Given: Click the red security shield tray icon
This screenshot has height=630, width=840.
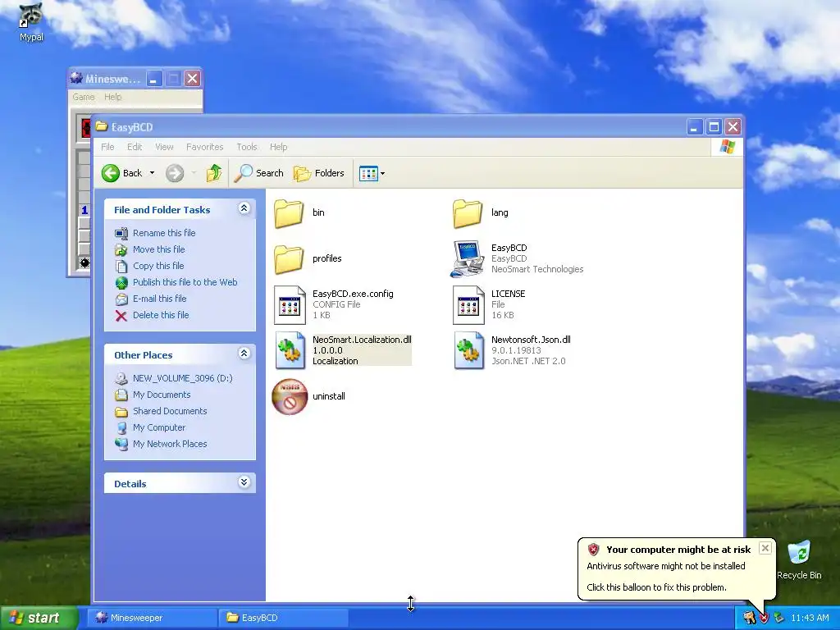Looking at the screenshot, I should tap(764, 619).
